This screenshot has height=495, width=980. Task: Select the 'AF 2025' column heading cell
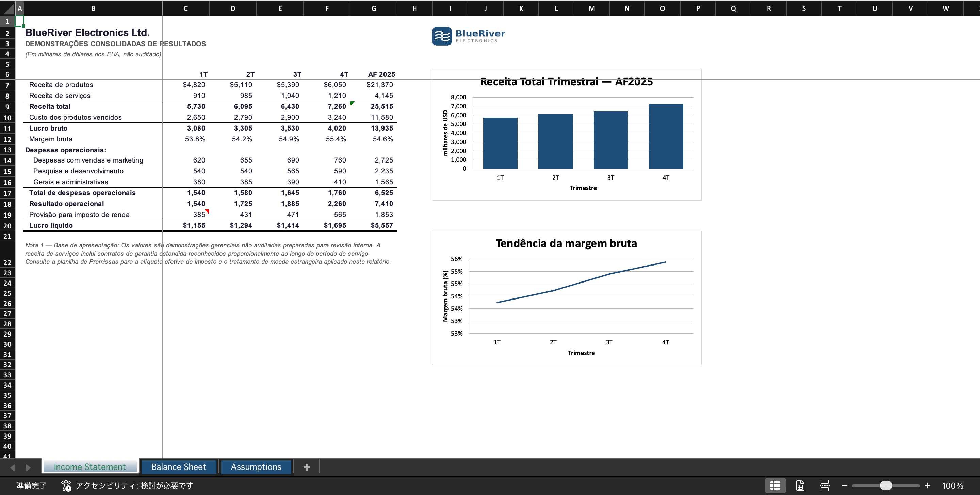click(x=374, y=74)
